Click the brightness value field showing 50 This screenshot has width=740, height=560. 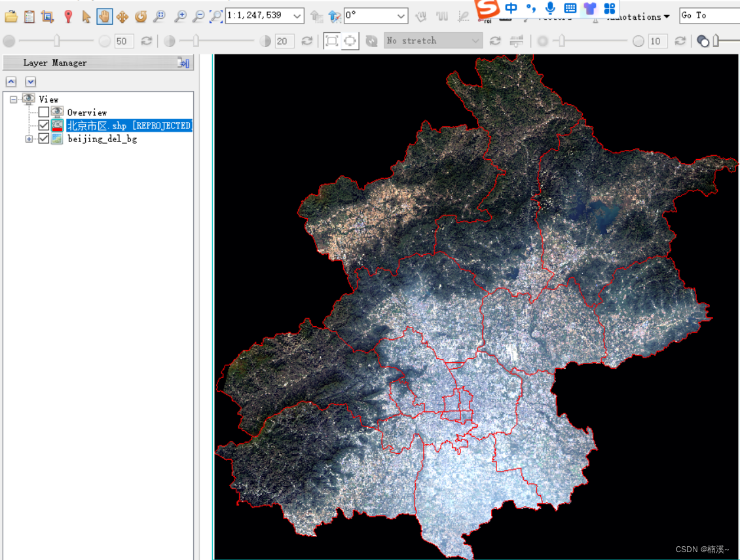124,41
